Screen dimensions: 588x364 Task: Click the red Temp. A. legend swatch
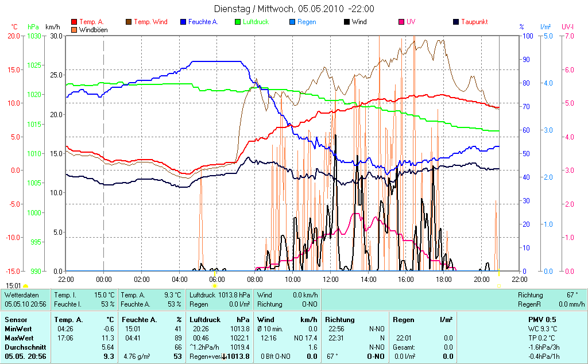coord(74,22)
